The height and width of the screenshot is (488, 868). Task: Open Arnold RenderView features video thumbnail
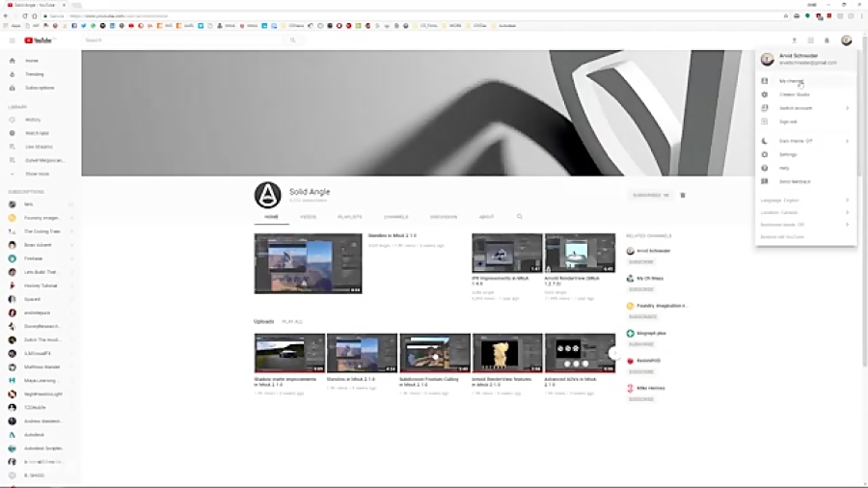pos(507,353)
